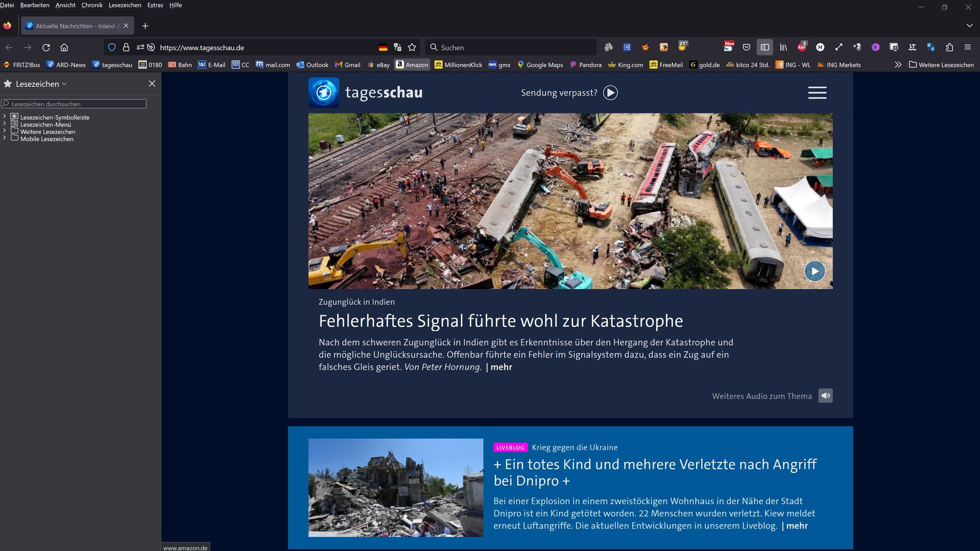The image size is (980, 551).
Task: Click the home icon in the navigation bar
Action: click(x=64, y=47)
